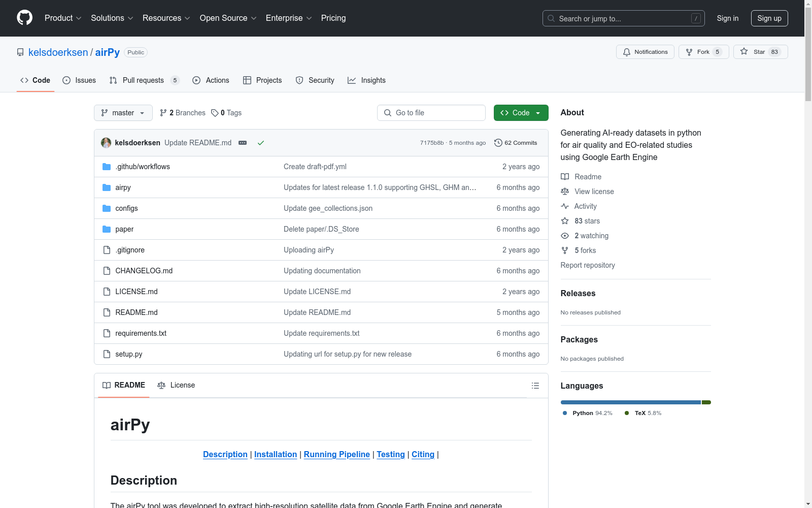Viewport: 812px width, 508px height.
Task: Click the book icon beside Readme
Action: (x=565, y=177)
